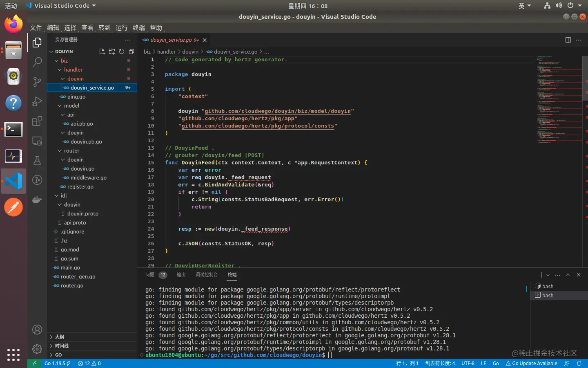
Task: Open the Extensions view
Action: pos(37,121)
